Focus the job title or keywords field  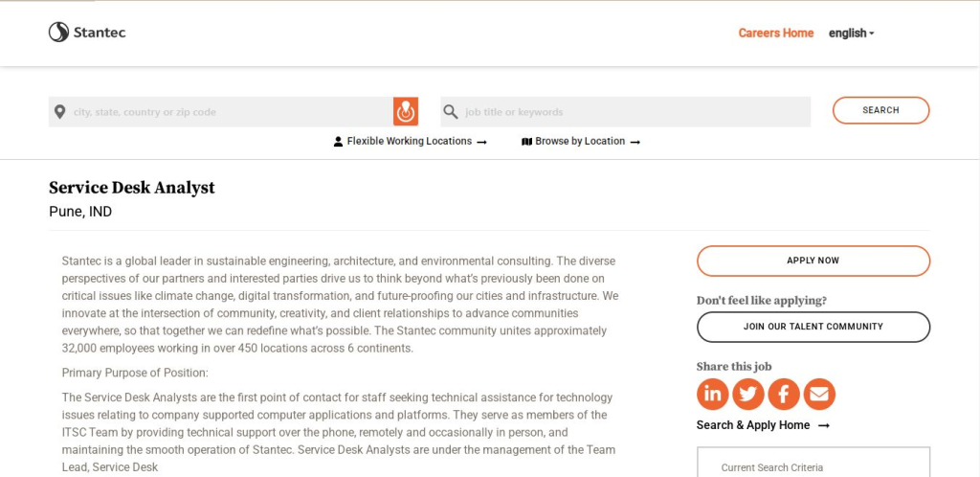(626, 112)
